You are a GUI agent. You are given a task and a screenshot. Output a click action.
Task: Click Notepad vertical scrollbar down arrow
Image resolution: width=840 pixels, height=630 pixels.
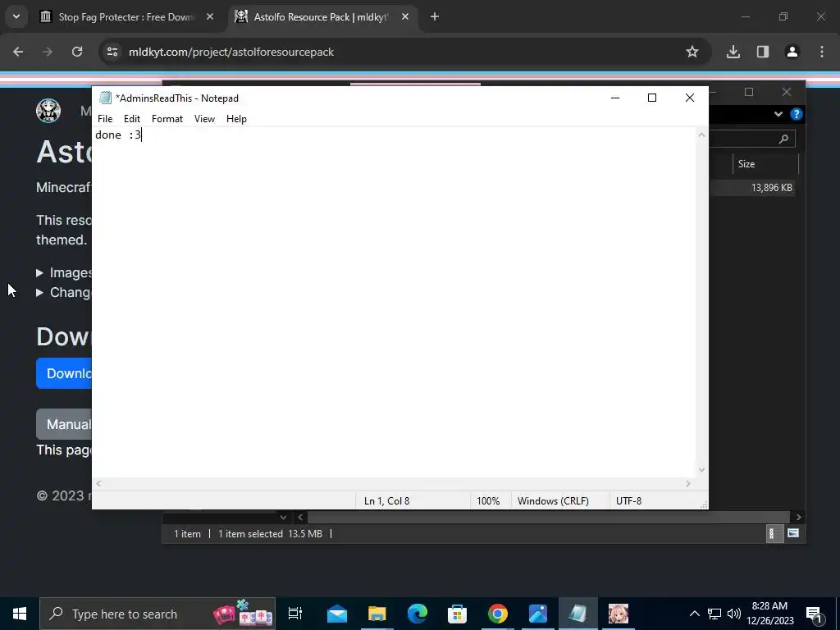click(x=702, y=470)
